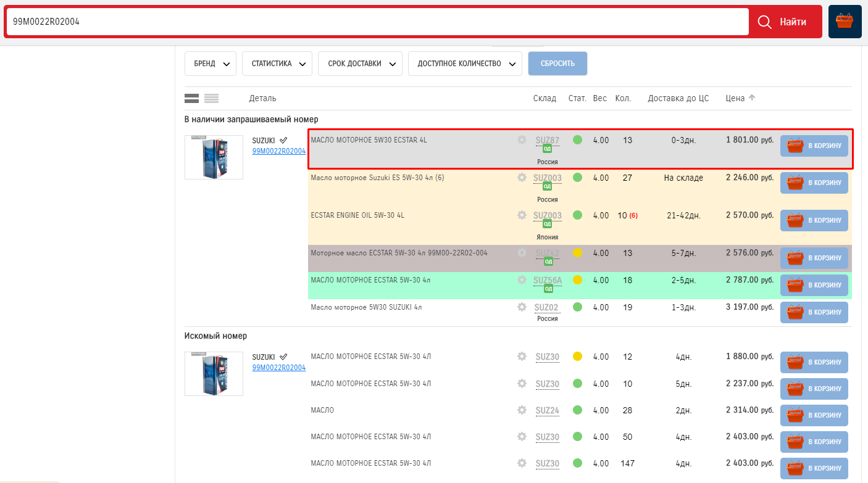Click gear icon next to МАСЛО SUZ24 row
This screenshot has height=483, width=868.
click(522, 410)
